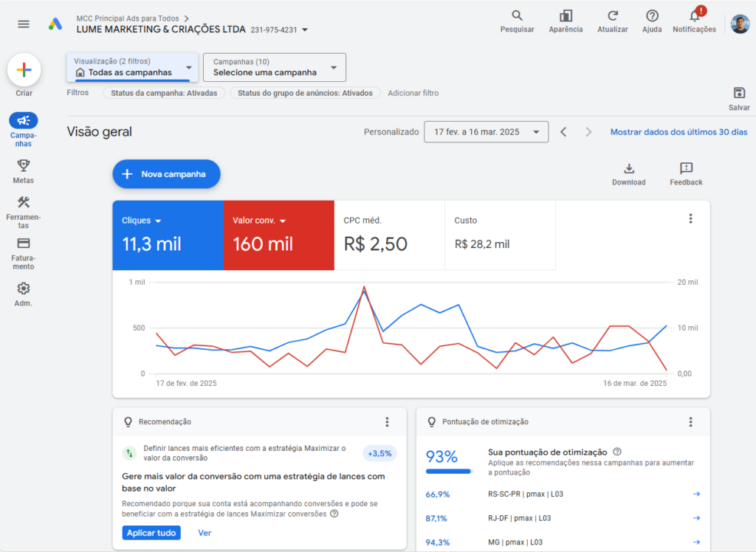Click the Aplicar tudo button
This screenshot has height=552, width=756.
coord(151,533)
